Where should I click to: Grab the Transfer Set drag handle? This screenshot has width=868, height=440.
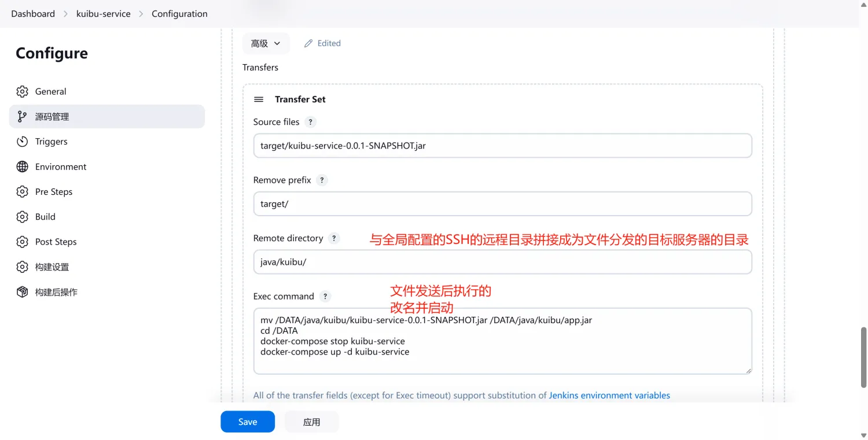(x=259, y=99)
